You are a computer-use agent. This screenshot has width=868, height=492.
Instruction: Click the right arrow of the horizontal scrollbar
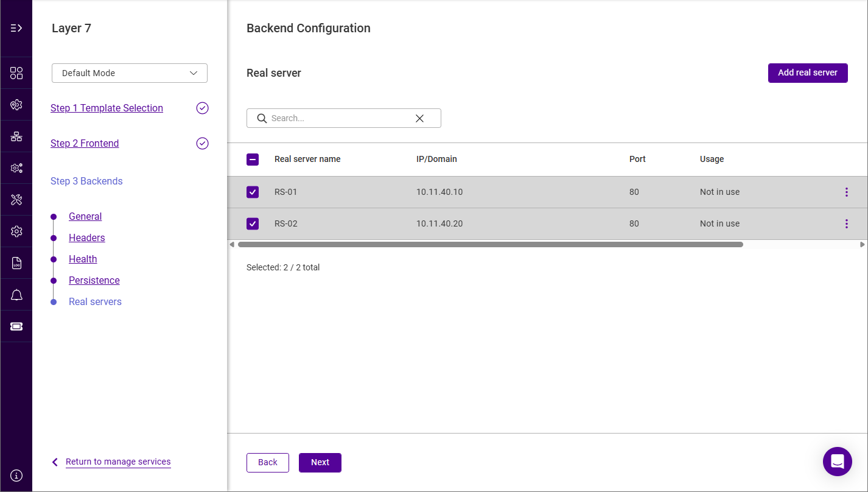pyautogui.click(x=863, y=244)
